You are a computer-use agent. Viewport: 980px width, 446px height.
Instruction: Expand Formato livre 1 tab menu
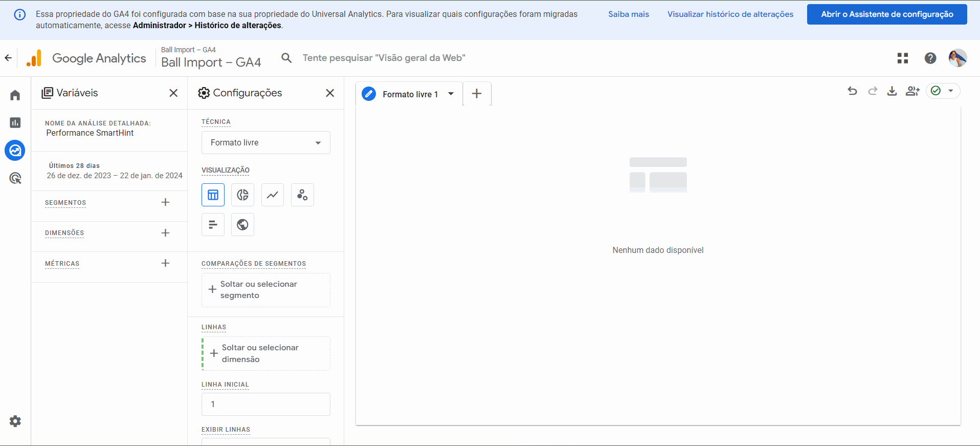451,94
